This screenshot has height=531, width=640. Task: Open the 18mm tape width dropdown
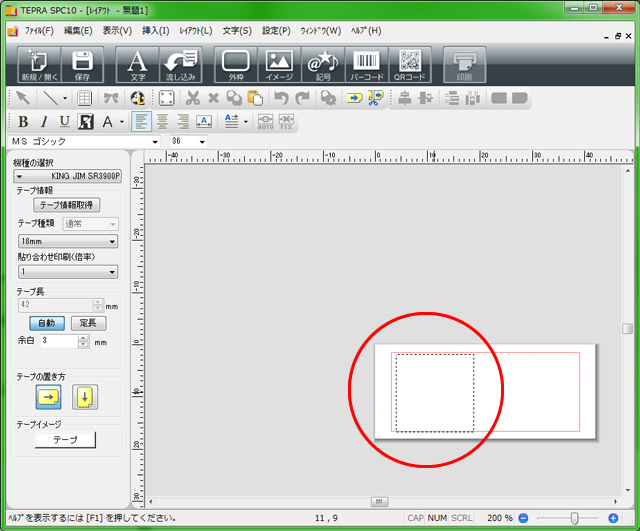click(68, 241)
